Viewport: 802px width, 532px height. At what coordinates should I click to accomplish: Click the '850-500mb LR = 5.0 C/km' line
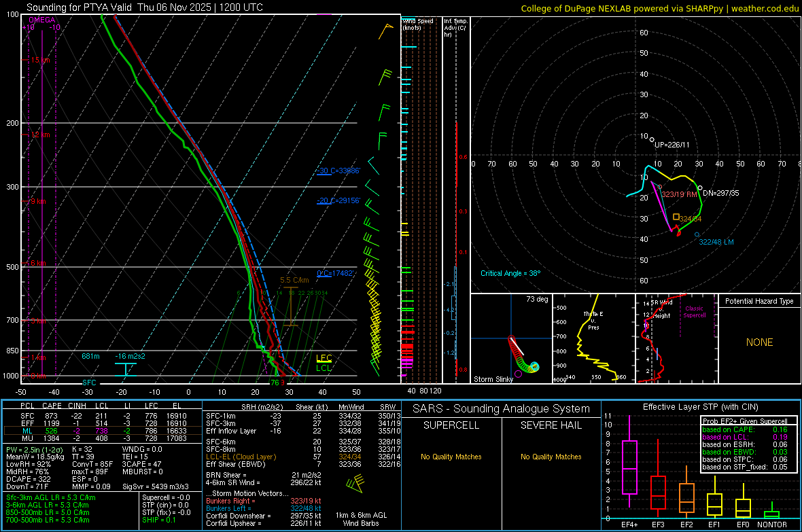(x=48, y=512)
